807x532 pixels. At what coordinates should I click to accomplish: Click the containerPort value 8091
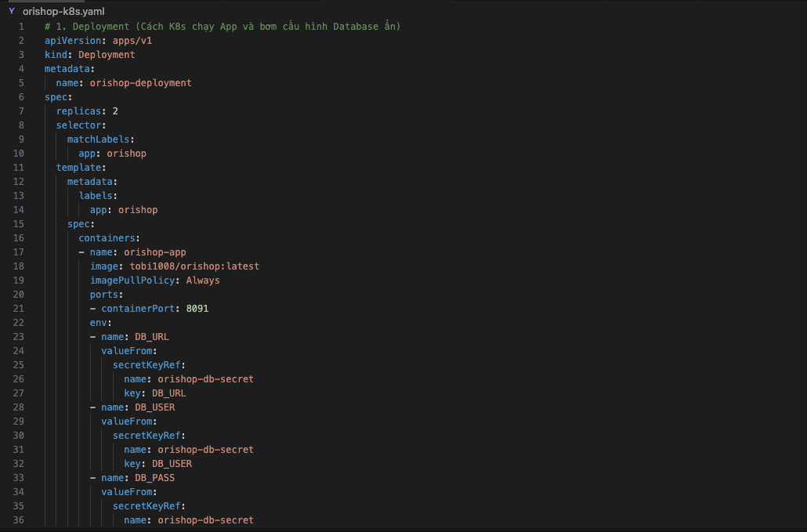tap(197, 309)
